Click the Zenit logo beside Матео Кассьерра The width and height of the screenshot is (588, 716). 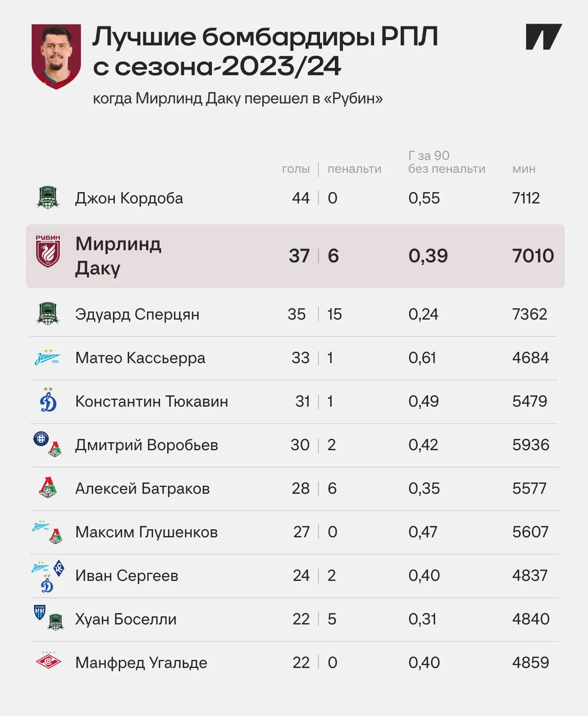coord(48,357)
